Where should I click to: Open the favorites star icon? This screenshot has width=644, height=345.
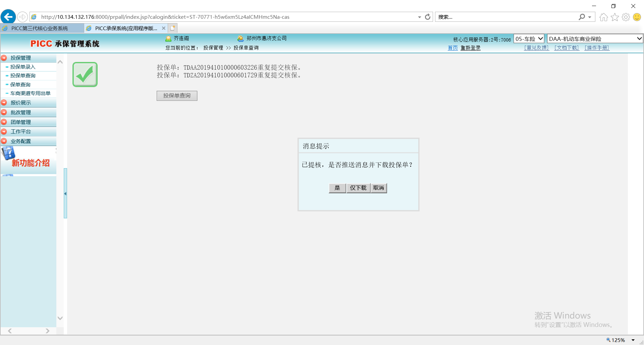[x=614, y=17]
